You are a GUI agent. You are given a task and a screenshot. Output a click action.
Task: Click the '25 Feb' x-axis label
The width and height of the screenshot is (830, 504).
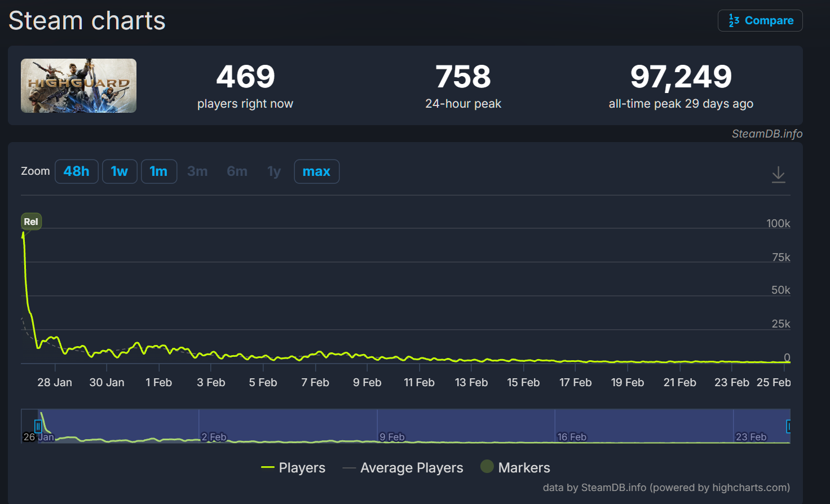pos(774,382)
